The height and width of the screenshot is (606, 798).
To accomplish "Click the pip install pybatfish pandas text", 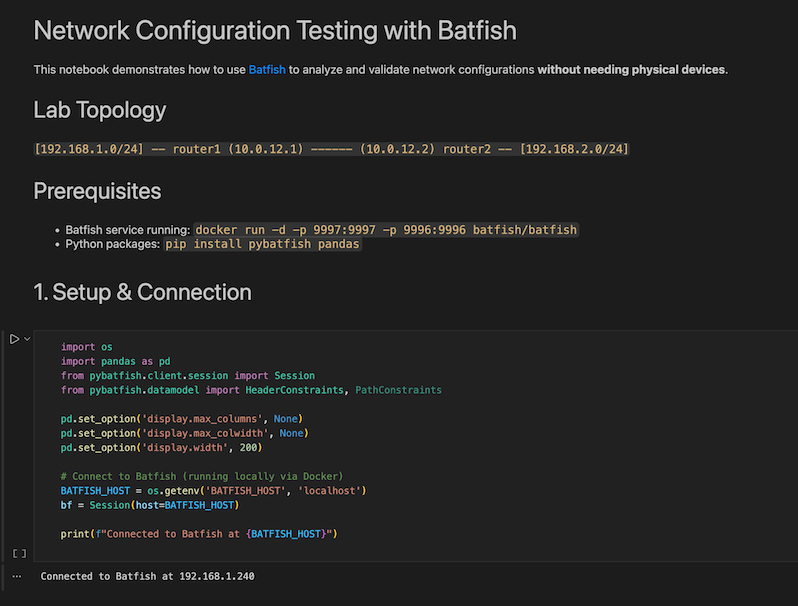I will pyautogui.click(x=262, y=244).
